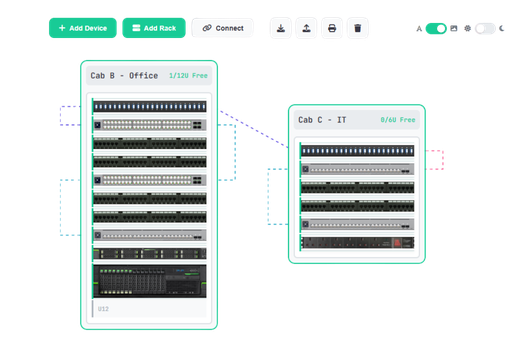
Task: Click the upload/export icon button
Action: click(x=306, y=28)
